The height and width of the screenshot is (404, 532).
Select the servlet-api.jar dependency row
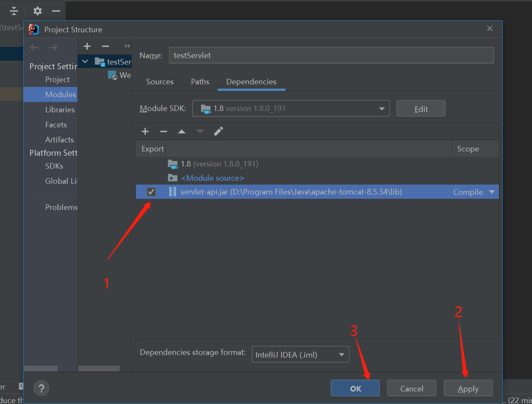pos(317,192)
